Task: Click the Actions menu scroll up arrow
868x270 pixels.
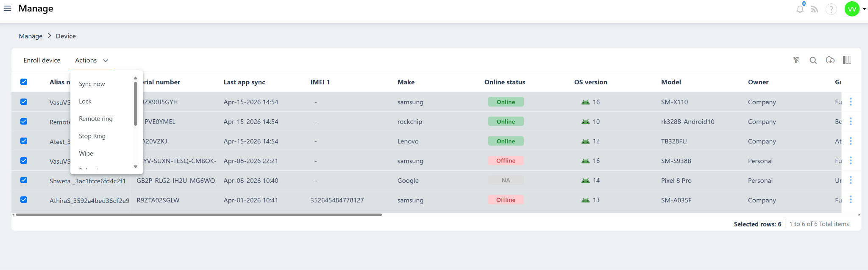Action: click(x=136, y=78)
